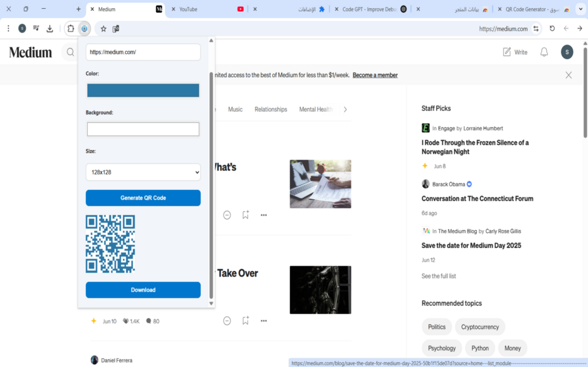Image resolution: width=588 pixels, height=367 pixels.
Task: Click the generated QR code image
Action: (110, 244)
